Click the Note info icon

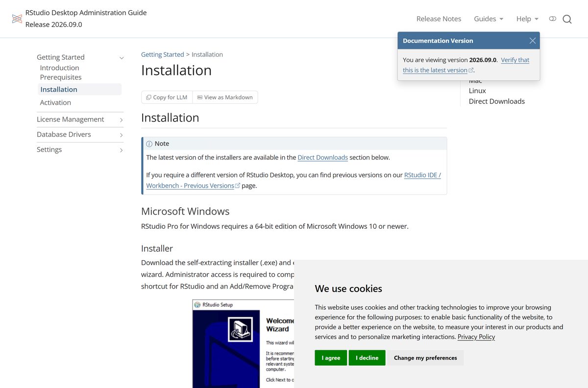[149, 144]
